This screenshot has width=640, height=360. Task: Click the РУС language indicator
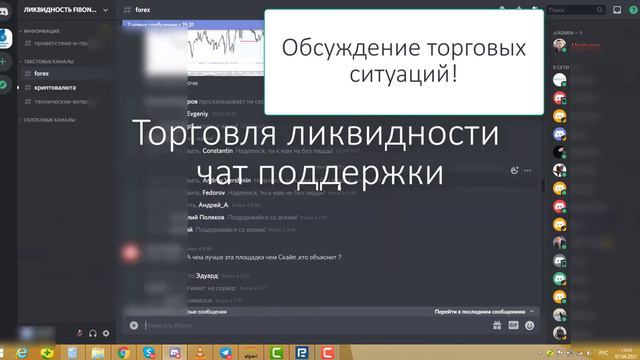[x=603, y=353]
